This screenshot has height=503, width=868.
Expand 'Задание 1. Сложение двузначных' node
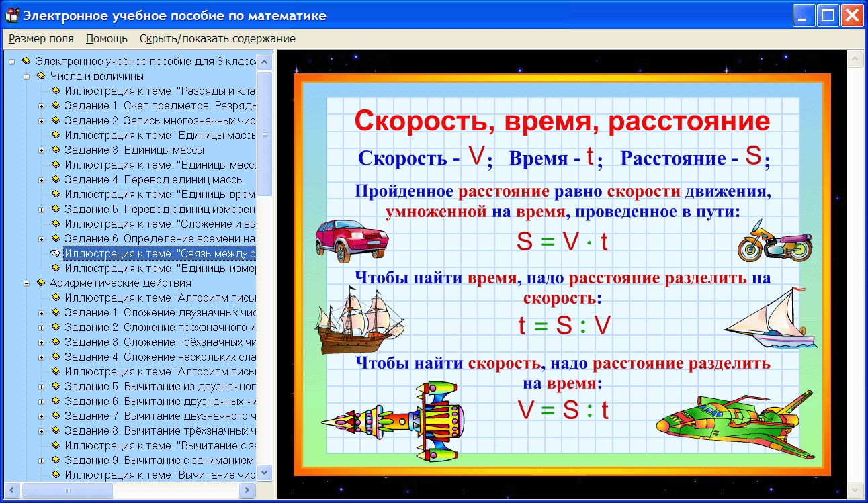pyautogui.click(x=42, y=313)
